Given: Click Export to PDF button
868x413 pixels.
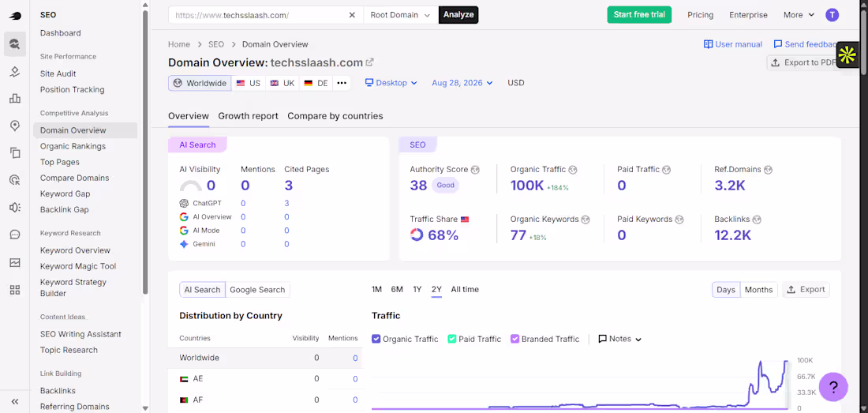Looking at the screenshot, I should [803, 62].
